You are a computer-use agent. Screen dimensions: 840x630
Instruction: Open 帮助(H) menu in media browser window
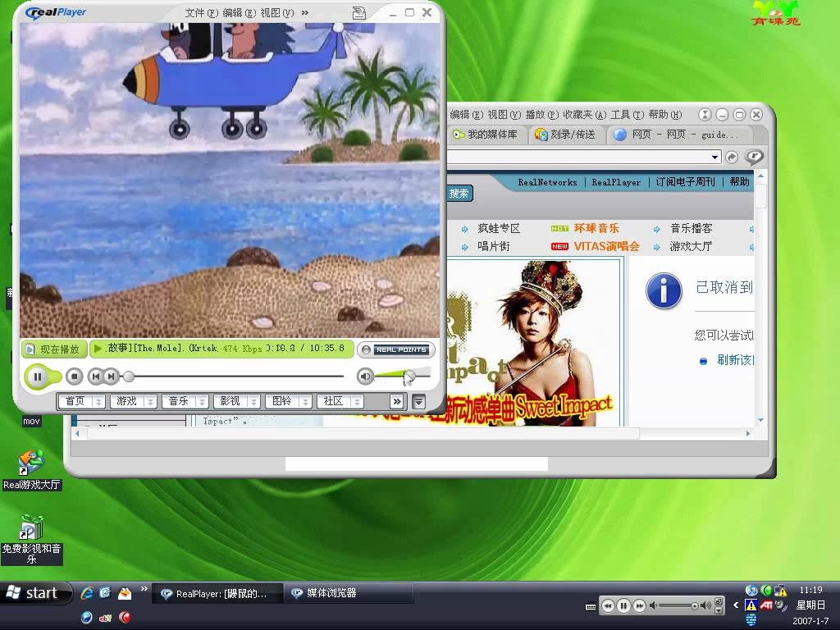tap(665, 115)
